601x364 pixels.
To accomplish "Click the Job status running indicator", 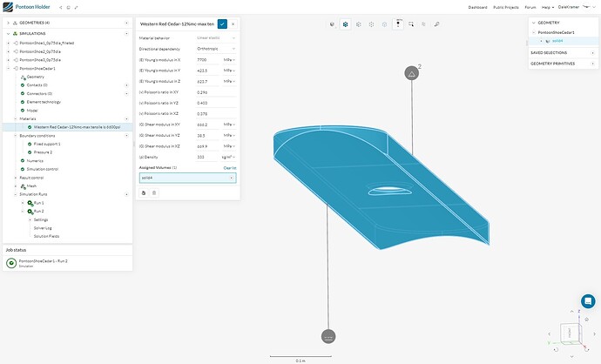I will (x=11, y=263).
